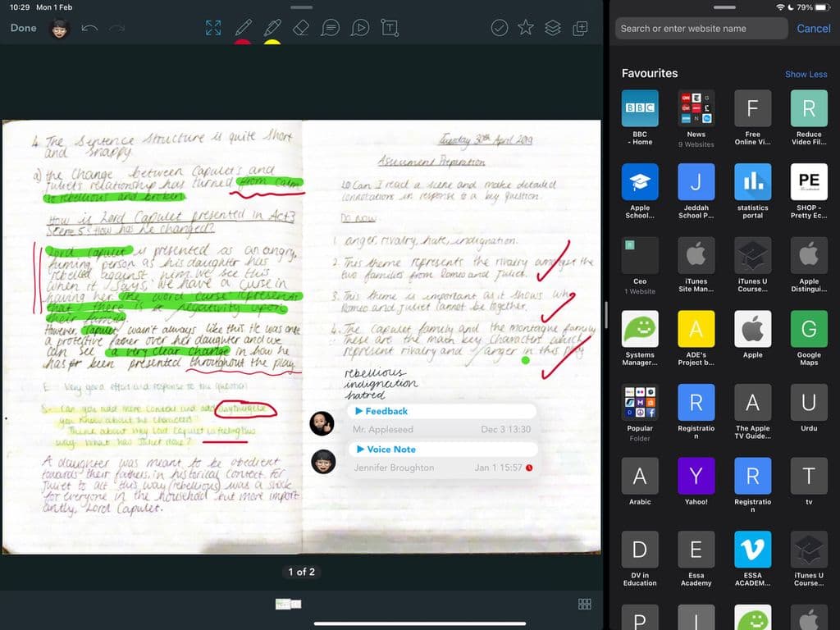The width and height of the screenshot is (840, 630).
Task: Open the page grid view
Action: click(585, 605)
